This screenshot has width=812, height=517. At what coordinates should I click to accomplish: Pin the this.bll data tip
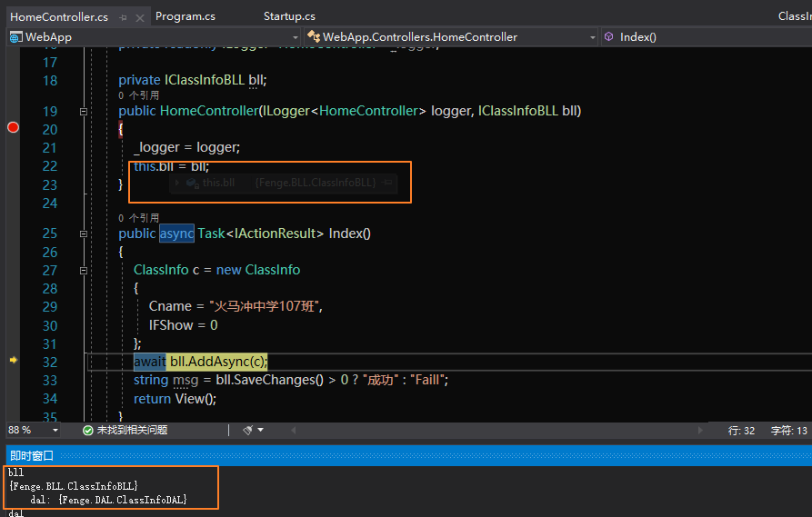click(388, 183)
